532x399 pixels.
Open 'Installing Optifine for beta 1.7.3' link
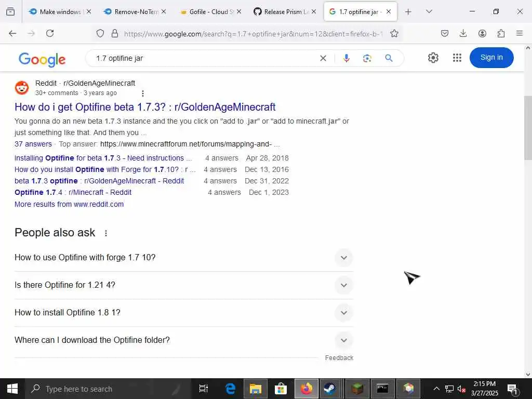point(103,158)
